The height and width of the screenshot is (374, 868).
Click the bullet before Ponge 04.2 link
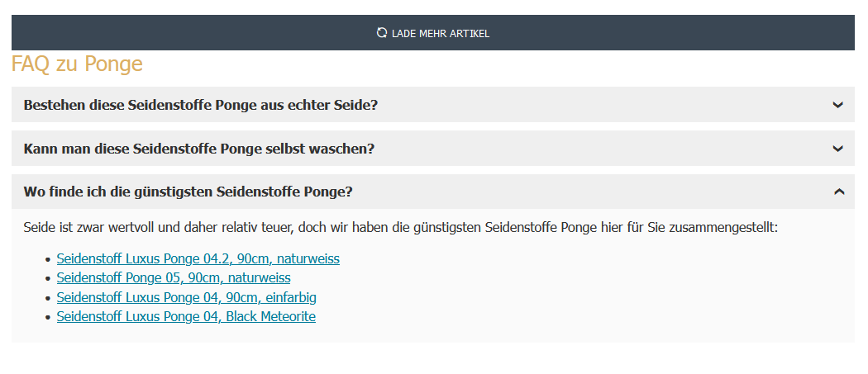(47, 259)
